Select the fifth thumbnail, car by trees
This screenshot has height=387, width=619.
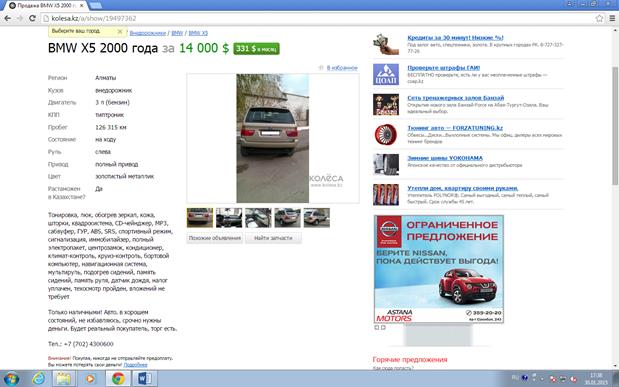317,218
